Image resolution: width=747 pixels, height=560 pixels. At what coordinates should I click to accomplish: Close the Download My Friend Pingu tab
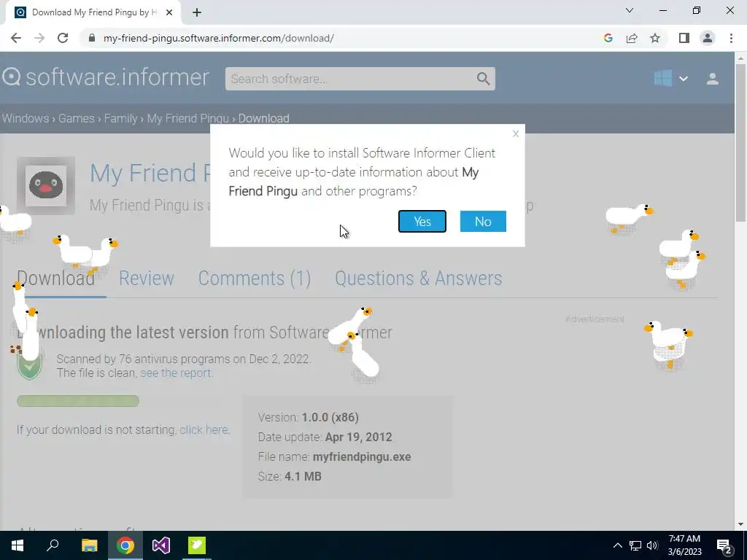(x=169, y=12)
